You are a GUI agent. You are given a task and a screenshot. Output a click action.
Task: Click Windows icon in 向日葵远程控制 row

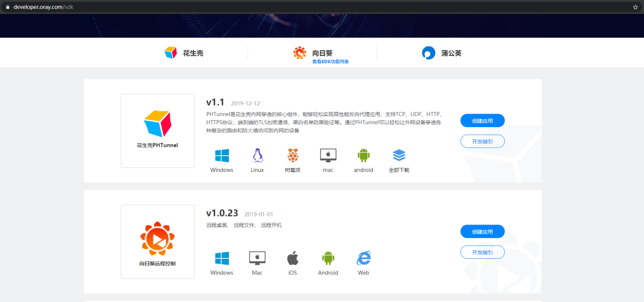221,259
